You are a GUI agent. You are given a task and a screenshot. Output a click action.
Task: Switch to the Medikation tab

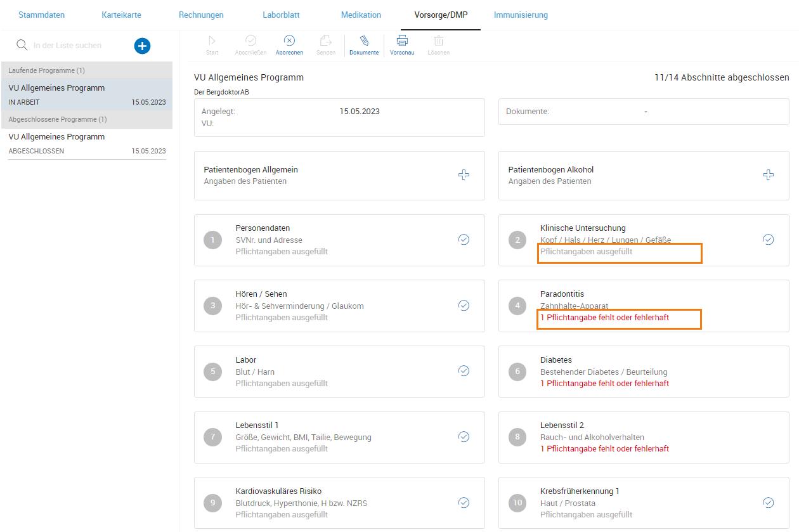point(361,15)
